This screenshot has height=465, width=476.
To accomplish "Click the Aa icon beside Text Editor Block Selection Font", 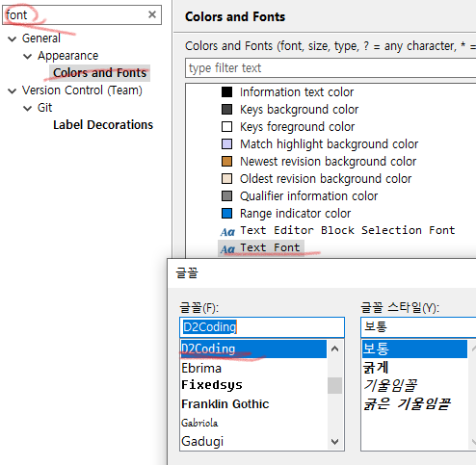I will click(227, 232).
